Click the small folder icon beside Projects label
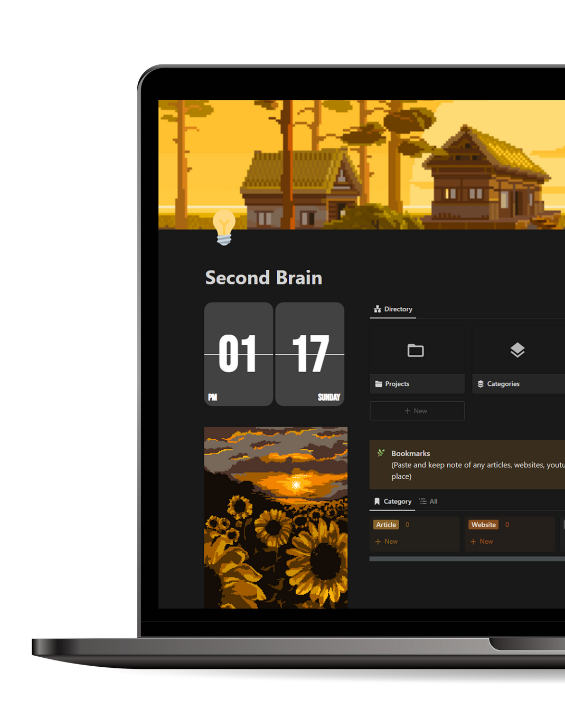The height and width of the screenshot is (728, 565). (378, 384)
